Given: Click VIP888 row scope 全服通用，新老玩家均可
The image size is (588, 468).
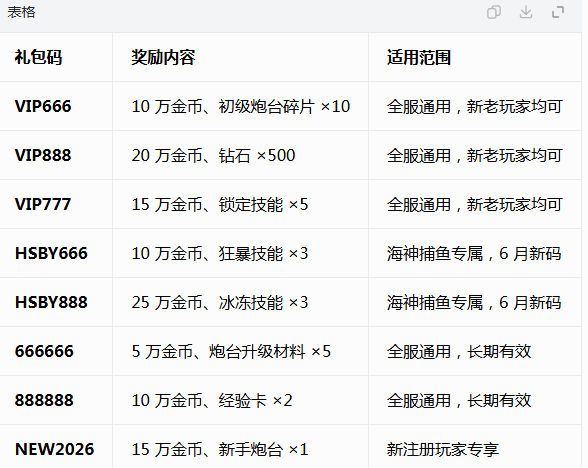Looking at the screenshot, I should tap(475, 155).
